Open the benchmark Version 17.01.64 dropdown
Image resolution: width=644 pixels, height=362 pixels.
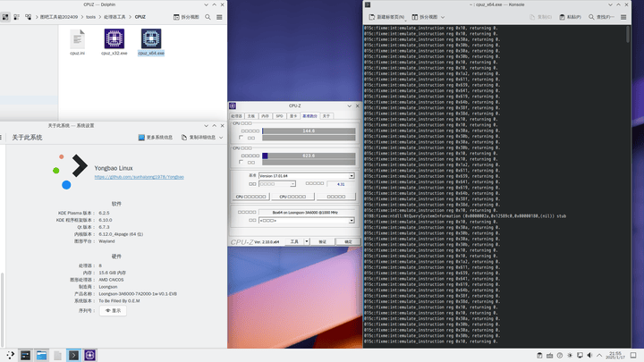pyautogui.click(x=352, y=176)
